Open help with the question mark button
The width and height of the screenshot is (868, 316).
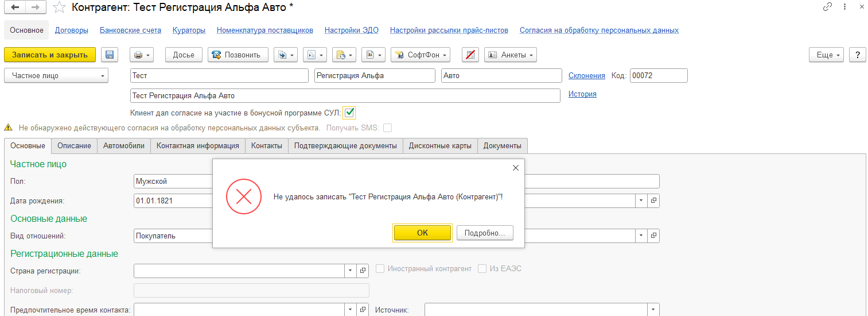857,55
